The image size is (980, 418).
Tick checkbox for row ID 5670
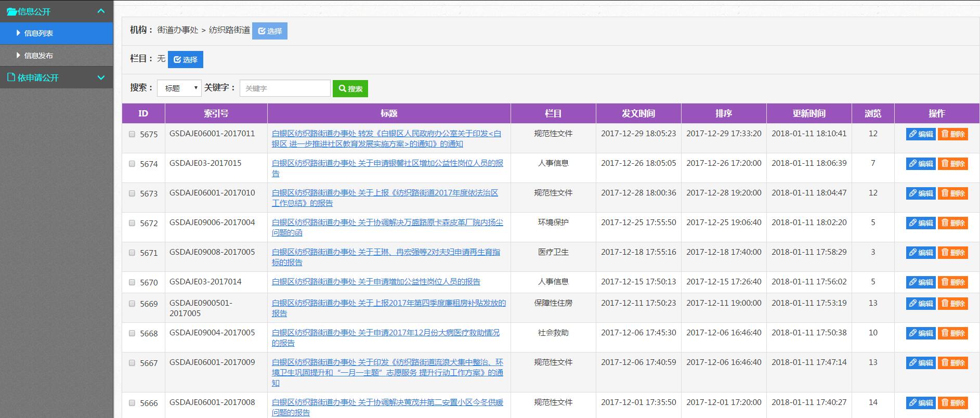tap(132, 282)
